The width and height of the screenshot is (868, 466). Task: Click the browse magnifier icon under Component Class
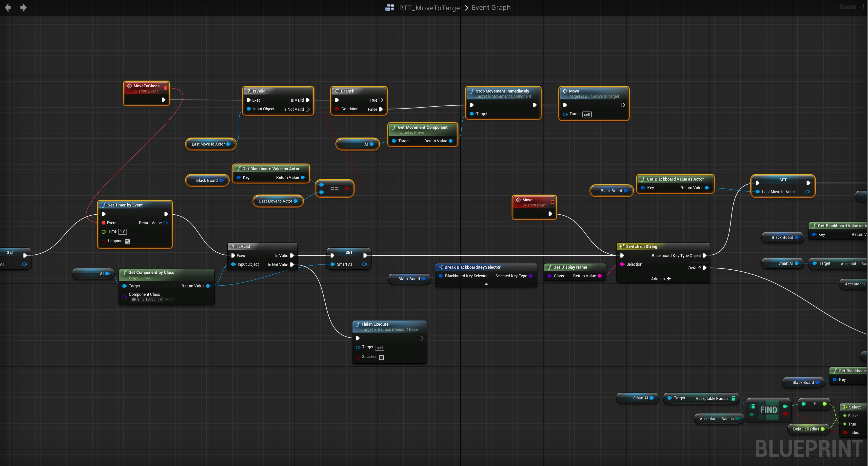(172, 299)
